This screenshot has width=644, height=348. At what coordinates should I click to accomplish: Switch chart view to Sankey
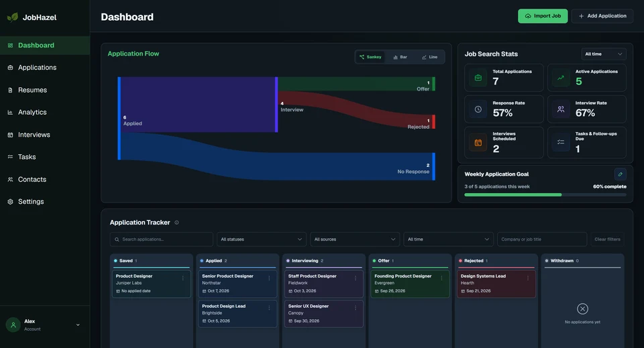pyautogui.click(x=370, y=57)
